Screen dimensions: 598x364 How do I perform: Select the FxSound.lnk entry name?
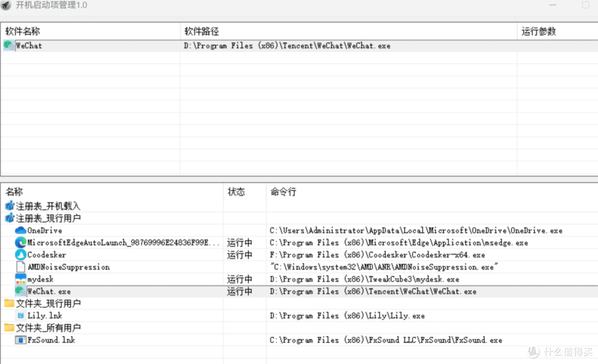pos(51,340)
